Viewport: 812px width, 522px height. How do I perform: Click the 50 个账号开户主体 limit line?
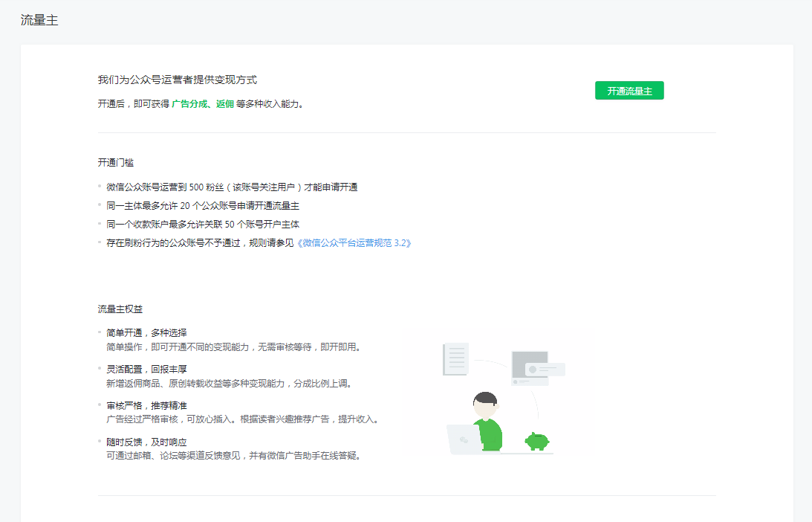click(202, 225)
